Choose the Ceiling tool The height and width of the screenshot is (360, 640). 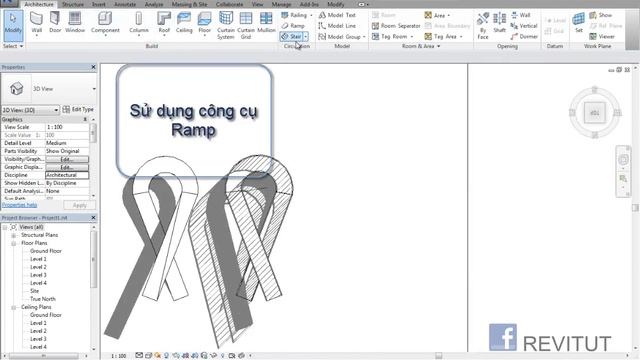(x=184, y=22)
